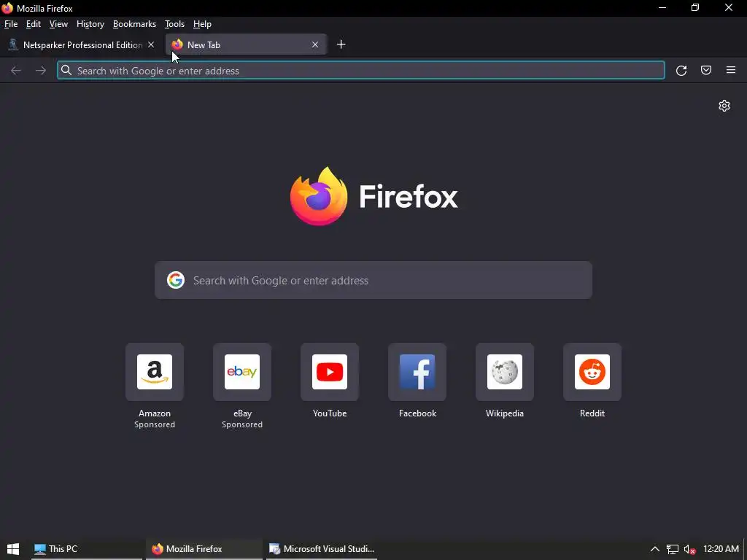Open the muted volume tray icon
Screen dimensions: 747x560
690,550
